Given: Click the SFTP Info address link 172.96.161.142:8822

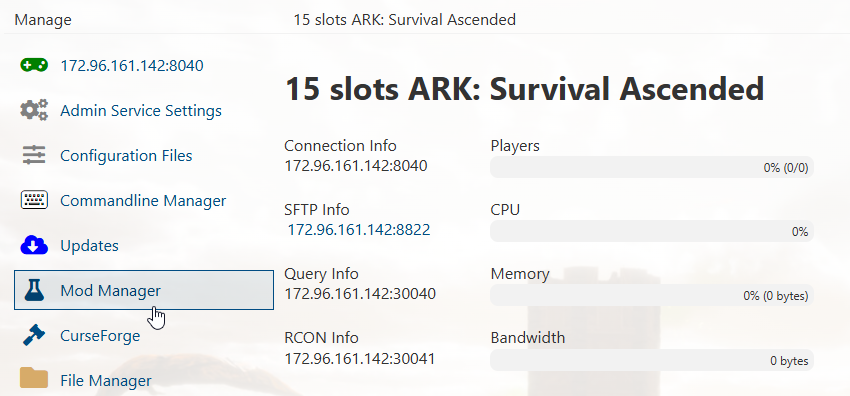Looking at the screenshot, I should 359,230.
